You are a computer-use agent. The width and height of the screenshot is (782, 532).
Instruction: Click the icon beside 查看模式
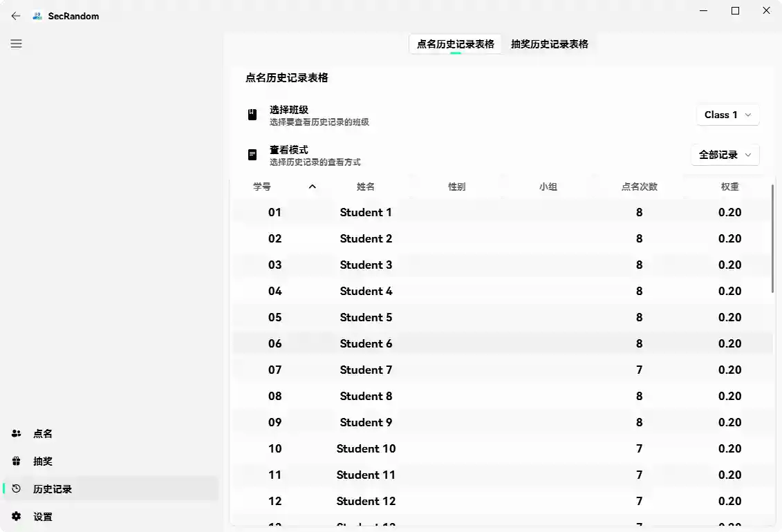[252, 155]
